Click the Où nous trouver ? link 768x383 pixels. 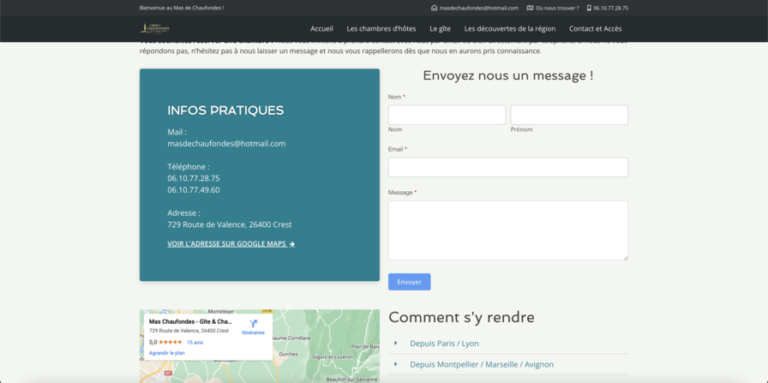(557, 8)
